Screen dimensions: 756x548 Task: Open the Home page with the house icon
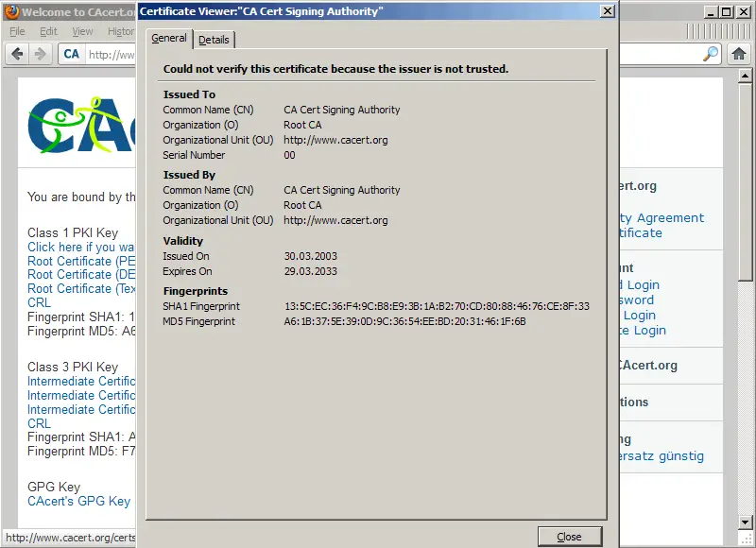coord(739,54)
